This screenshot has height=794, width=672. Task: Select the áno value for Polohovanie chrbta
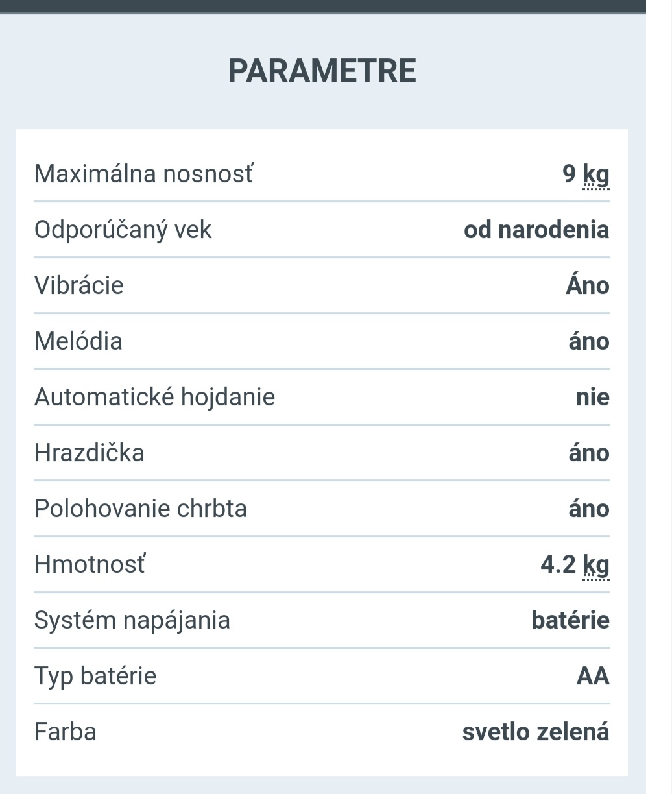coord(588,509)
